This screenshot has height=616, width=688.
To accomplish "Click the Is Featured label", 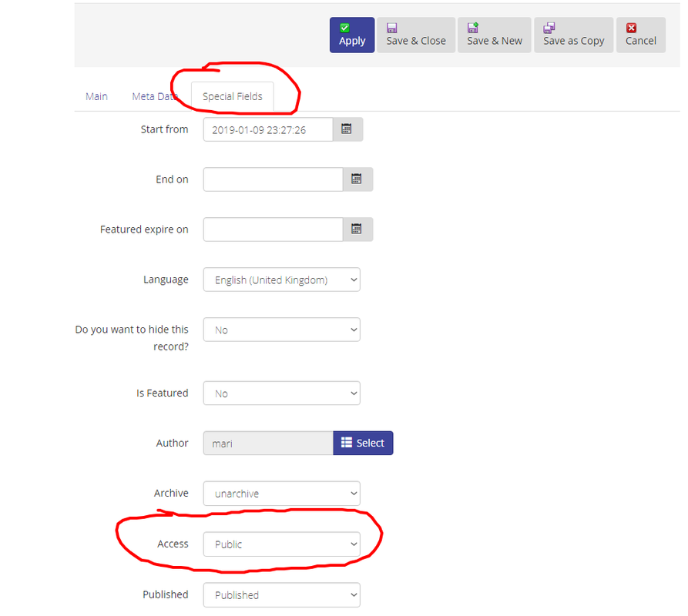I will tap(163, 393).
